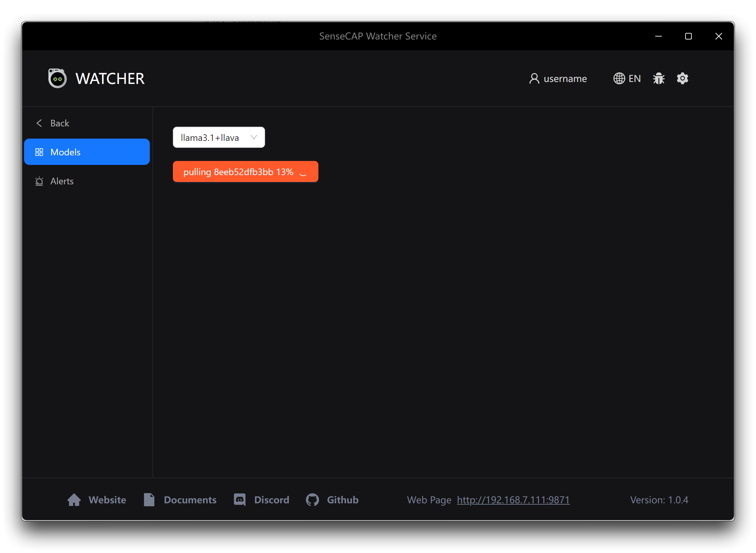Screen dimensions: 756x553
Task: Click the username label
Action: [x=565, y=78]
